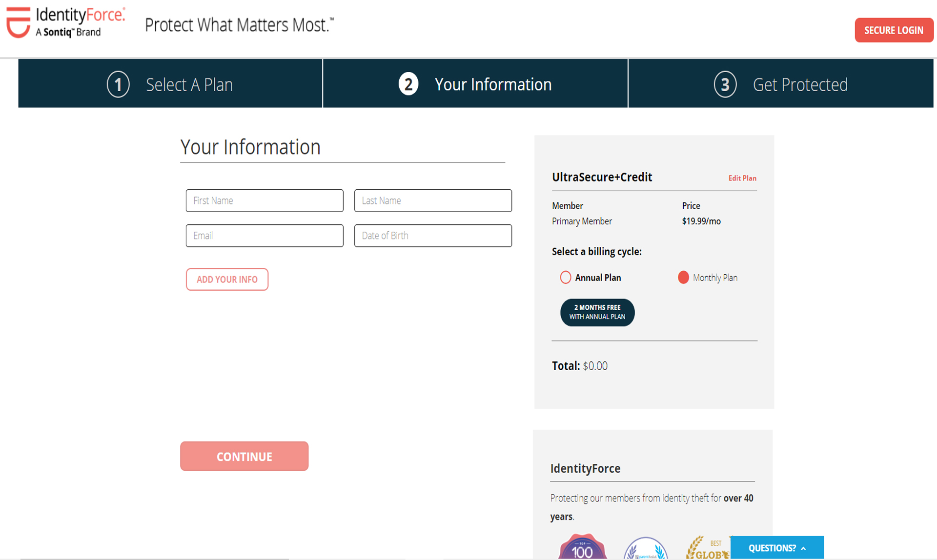Open the Edit Plan link
This screenshot has width=937, height=560.
tap(742, 178)
